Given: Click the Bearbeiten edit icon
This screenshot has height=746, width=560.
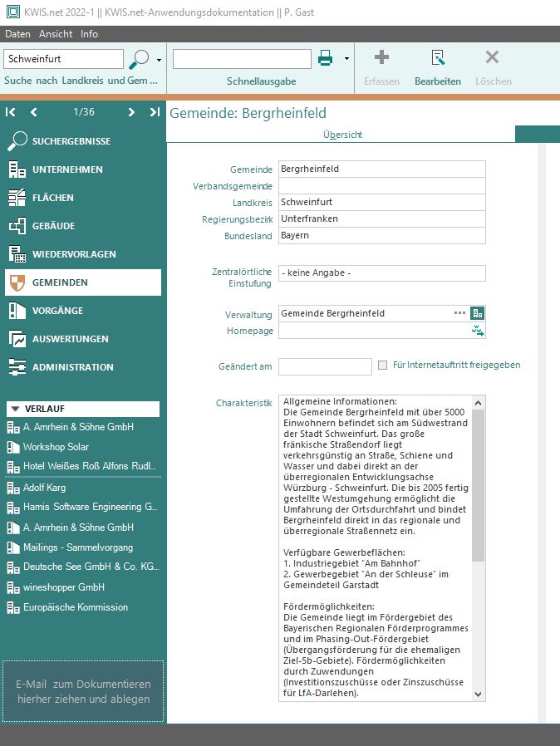Looking at the screenshot, I should pyautogui.click(x=438, y=57).
